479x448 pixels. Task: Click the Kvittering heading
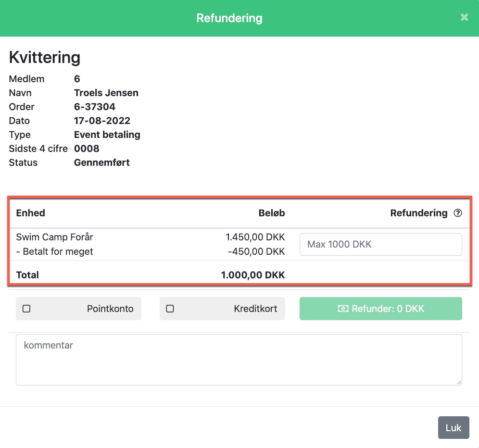(45, 57)
